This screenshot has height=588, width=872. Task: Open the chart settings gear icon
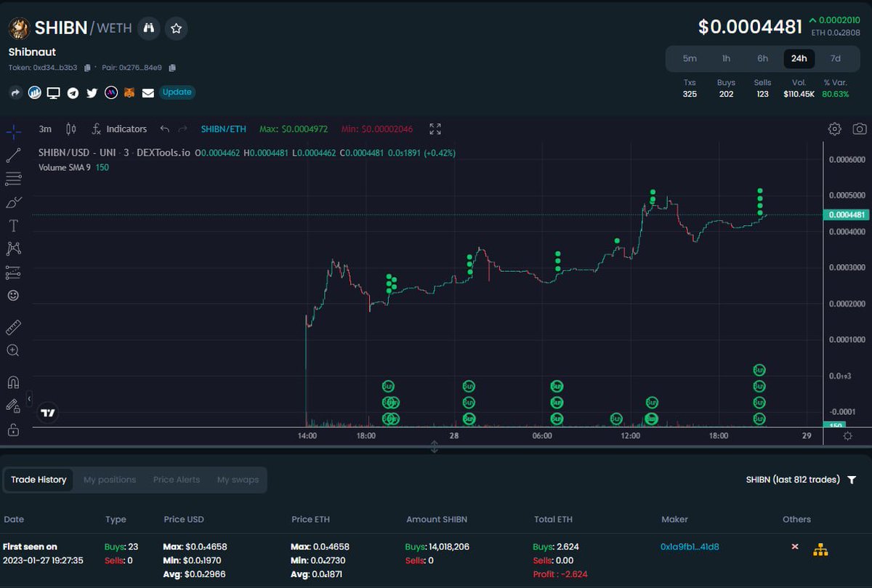(x=835, y=129)
